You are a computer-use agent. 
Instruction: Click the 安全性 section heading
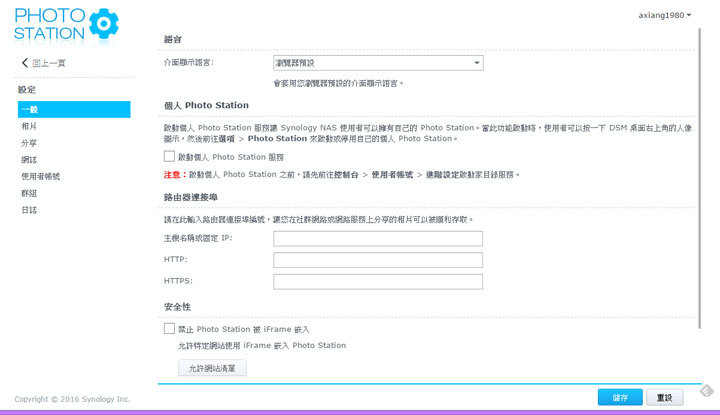[x=177, y=307]
